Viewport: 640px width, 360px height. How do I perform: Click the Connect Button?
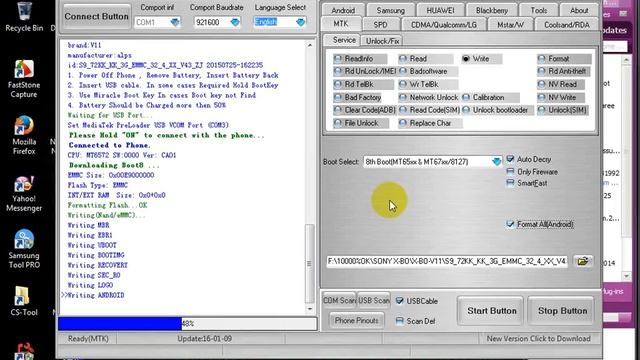pos(96,17)
